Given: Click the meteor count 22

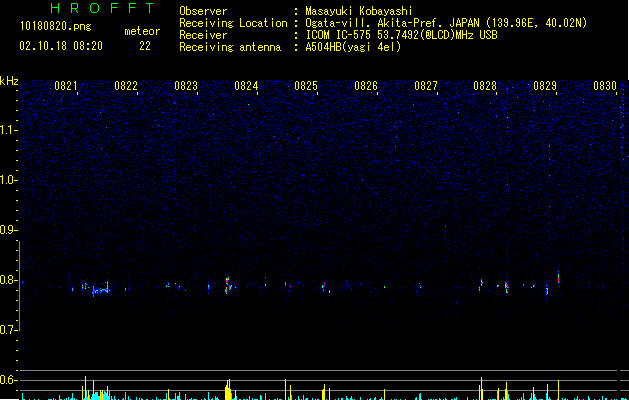Looking at the screenshot, I should point(145,46).
